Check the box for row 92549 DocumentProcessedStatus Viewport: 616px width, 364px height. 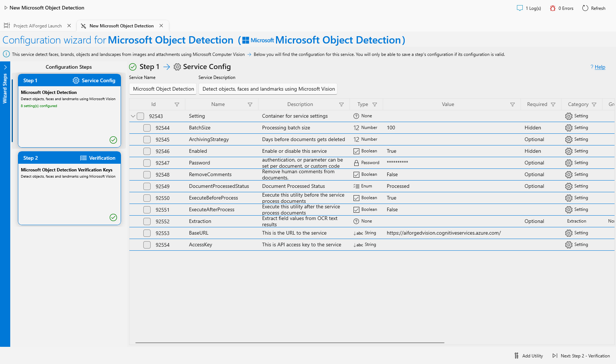click(x=147, y=186)
